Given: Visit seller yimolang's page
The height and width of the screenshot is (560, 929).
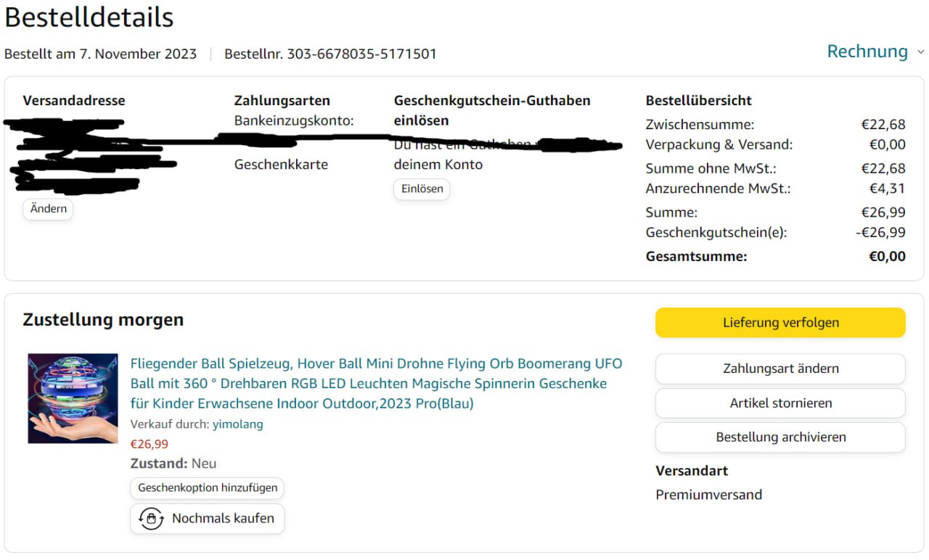Looking at the screenshot, I should coord(237,424).
